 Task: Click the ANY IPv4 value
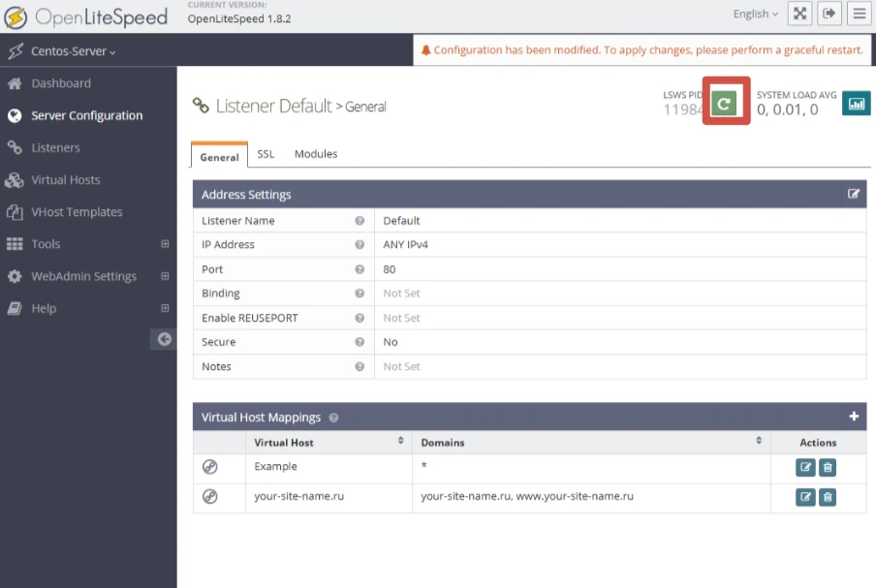[x=406, y=244]
